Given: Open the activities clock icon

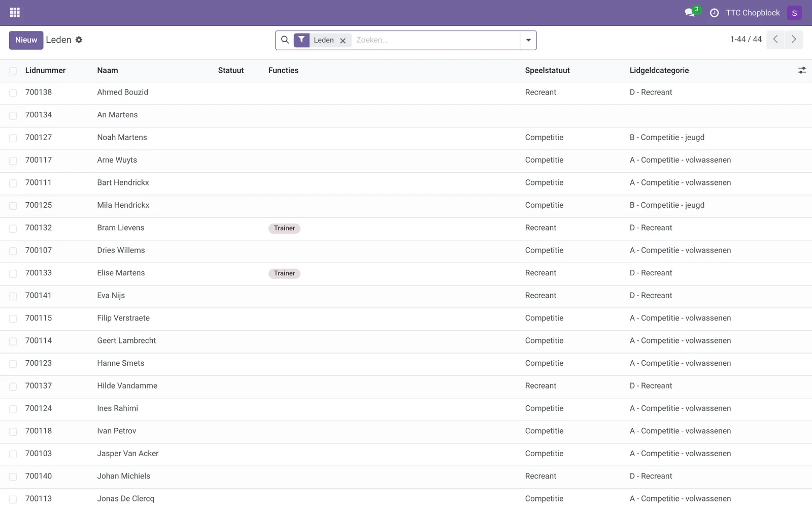Looking at the screenshot, I should pos(714,13).
